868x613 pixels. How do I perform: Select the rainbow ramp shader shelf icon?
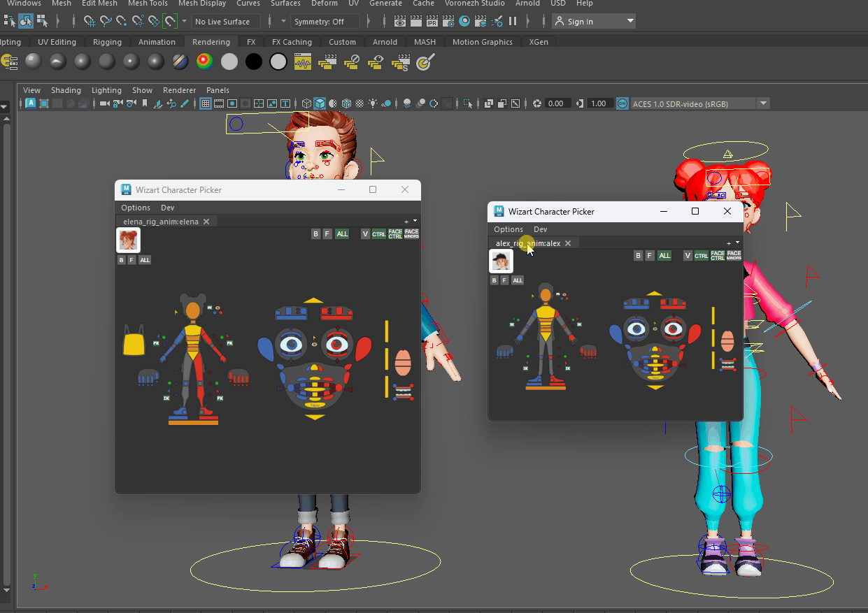tap(204, 62)
